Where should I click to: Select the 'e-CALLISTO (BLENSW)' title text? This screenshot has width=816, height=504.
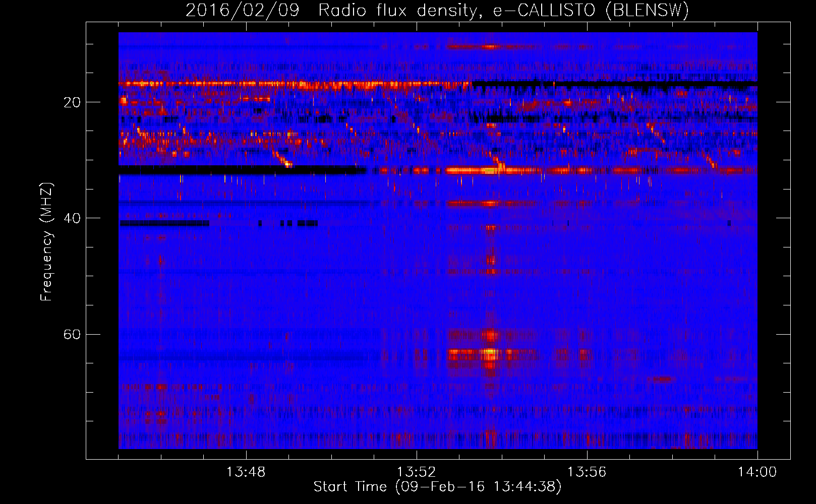coord(591,11)
